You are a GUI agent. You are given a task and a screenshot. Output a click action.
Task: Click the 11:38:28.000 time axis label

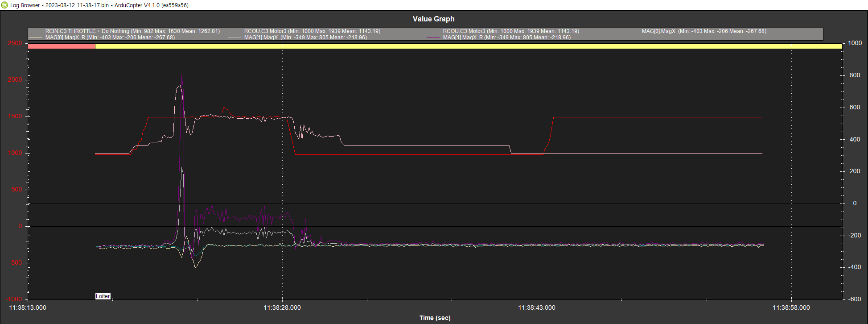tap(282, 307)
